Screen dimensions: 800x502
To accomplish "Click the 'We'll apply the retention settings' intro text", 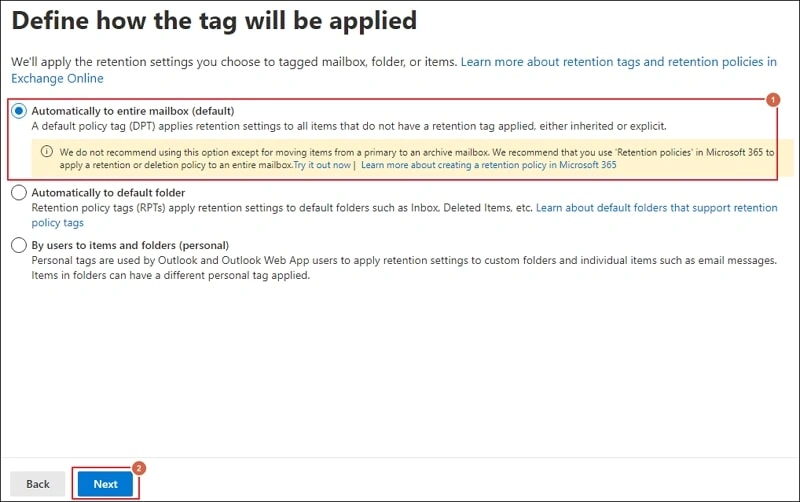I will pyautogui.click(x=234, y=62).
